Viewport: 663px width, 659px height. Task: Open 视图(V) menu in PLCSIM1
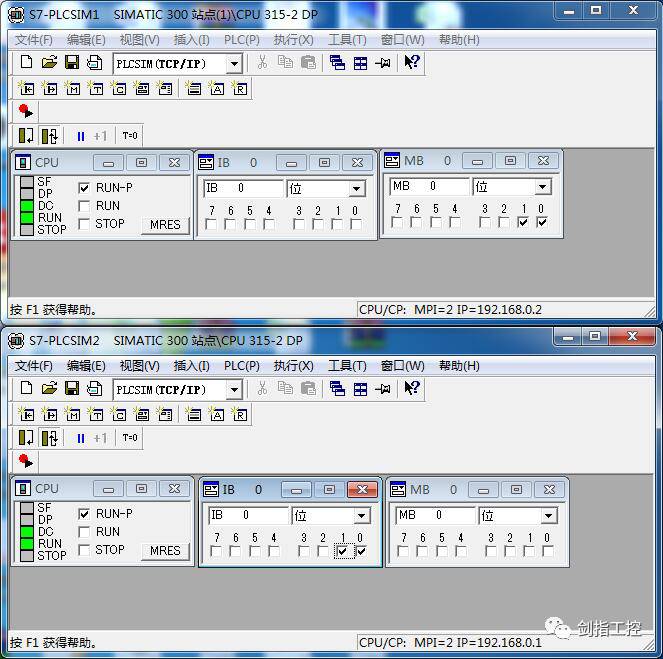click(x=140, y=40)
